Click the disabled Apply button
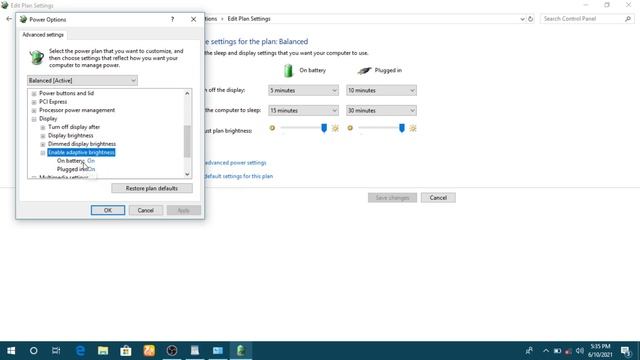 point(184,210)
